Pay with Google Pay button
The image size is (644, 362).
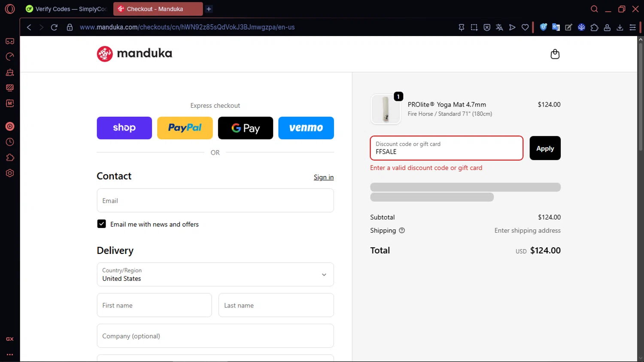coord(245,128)
